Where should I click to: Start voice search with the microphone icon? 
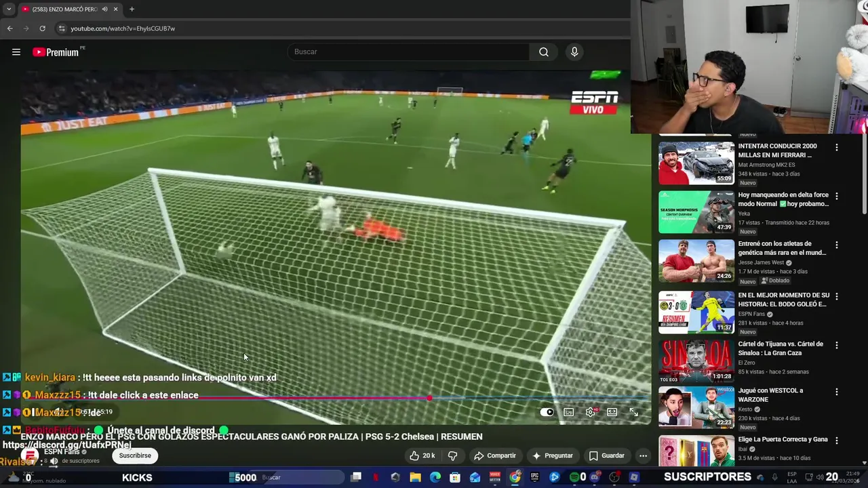click(x=574, y=52)
